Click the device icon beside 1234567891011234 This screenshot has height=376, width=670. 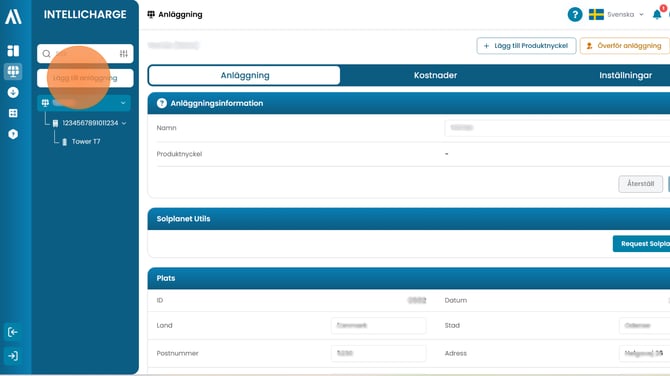click(x=55, y=123)
